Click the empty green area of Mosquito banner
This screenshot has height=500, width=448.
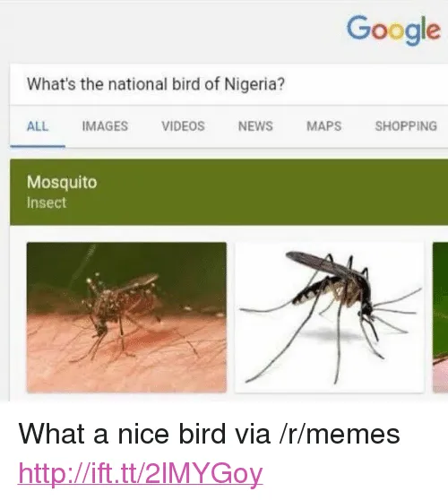(271, 192)
